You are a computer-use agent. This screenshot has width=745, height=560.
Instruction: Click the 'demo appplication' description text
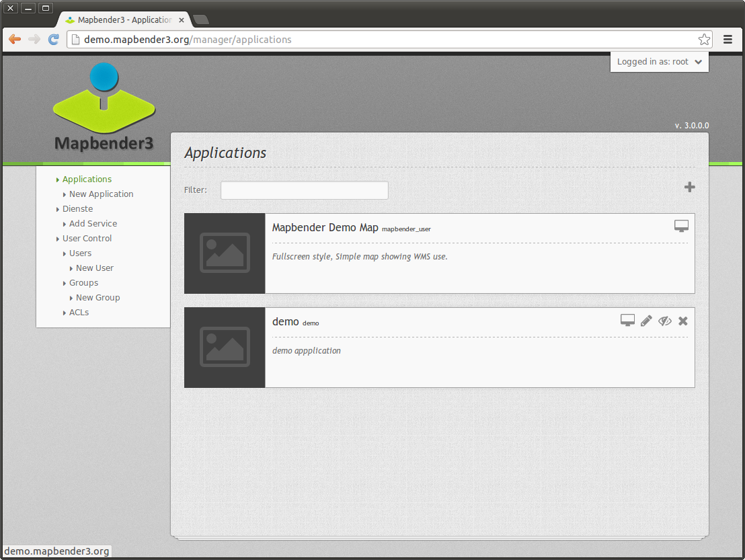click(x=307, y=350)
